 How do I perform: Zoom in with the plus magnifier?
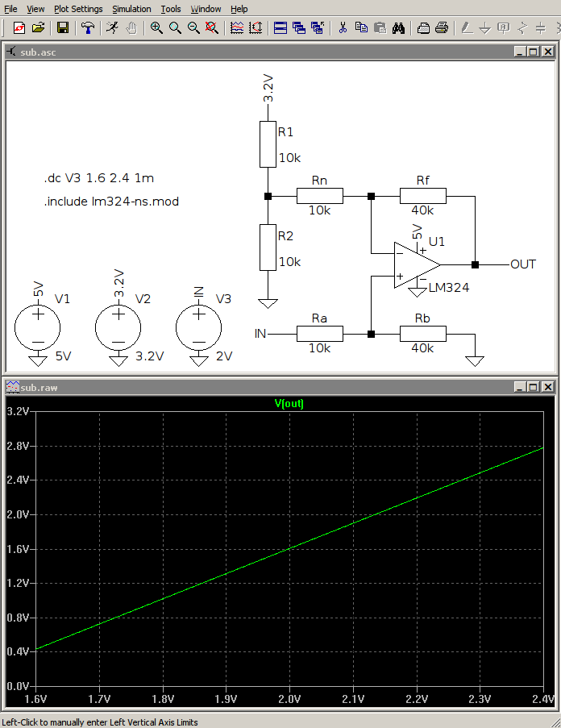coord(156,28)
